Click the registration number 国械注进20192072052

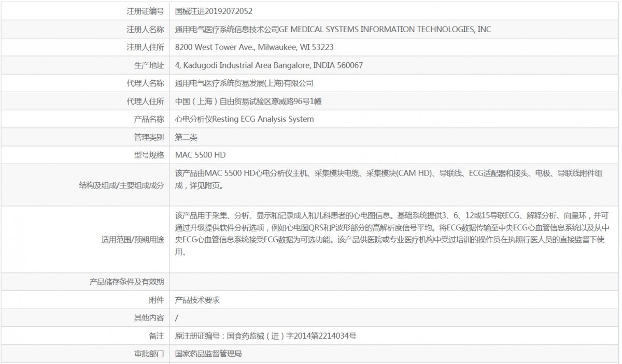pyautogui.click(x=214, y=10)
